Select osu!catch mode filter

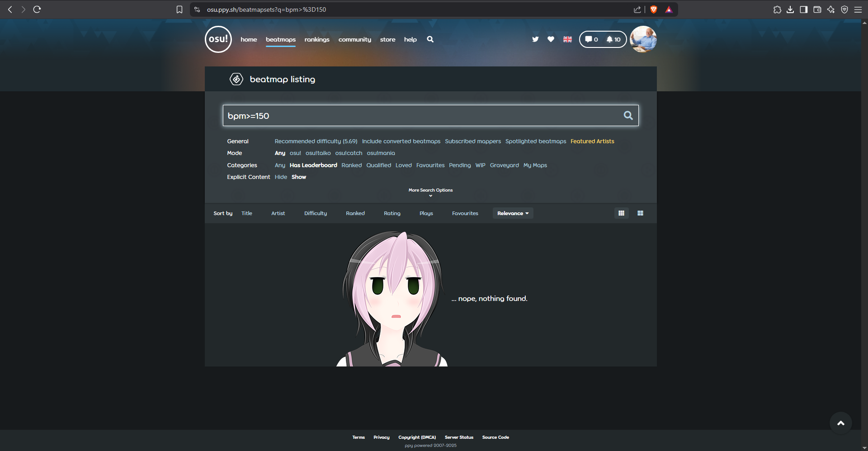tap(349, 153)
